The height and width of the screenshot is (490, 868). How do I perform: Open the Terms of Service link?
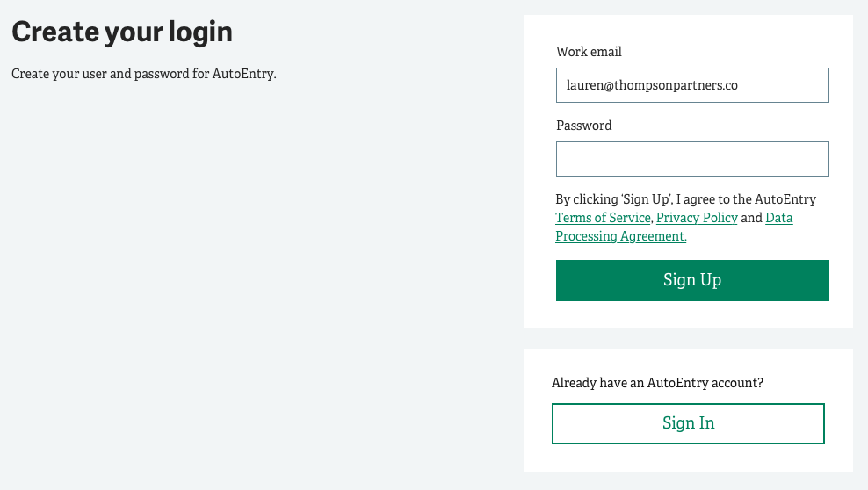point(603,218)
